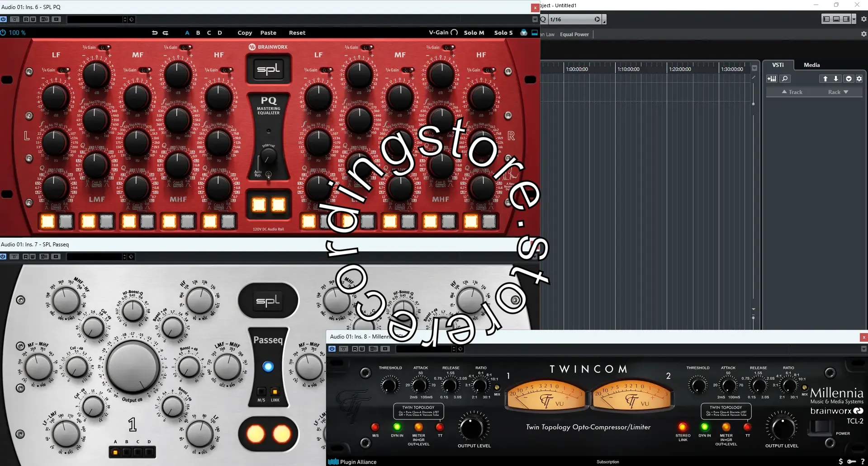The image size is (868, 466).
Task: Toggle Read automation (R) in SPL PQ window
Action: pos(26,19)
